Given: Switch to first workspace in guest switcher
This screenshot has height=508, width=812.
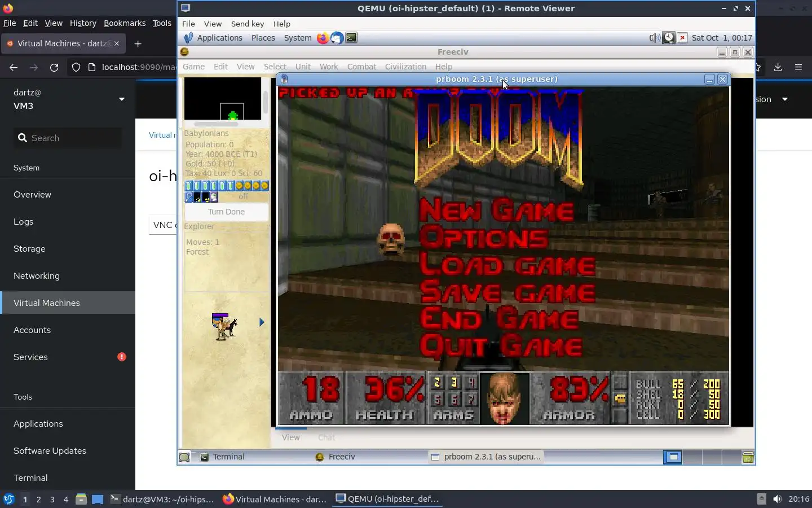Looking at the screenshot, I should pyautogui.click(x=673, y=457).
